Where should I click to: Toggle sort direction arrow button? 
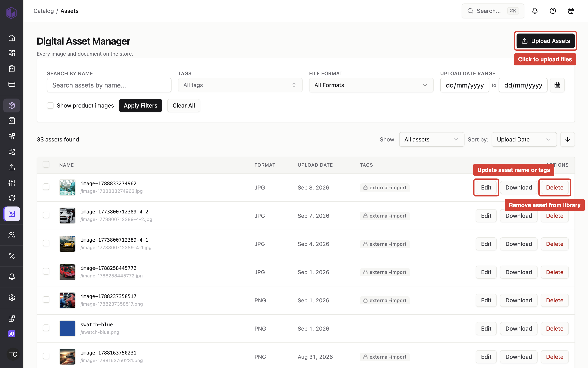(x=567, y=139)
